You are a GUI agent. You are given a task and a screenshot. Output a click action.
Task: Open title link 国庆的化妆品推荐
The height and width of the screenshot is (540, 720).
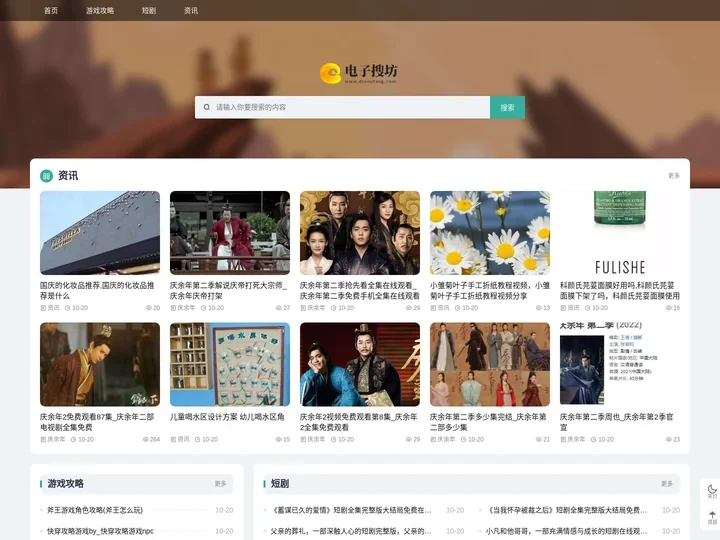[x=97, y=290]
